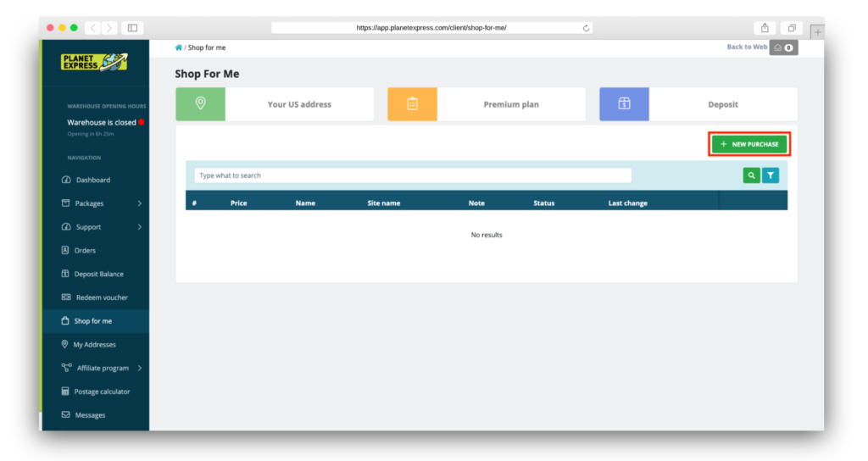The width and height of the screenshot is (868, 461).
Task: Click the Deposit Balance gift icon
Action: point(65,274)
